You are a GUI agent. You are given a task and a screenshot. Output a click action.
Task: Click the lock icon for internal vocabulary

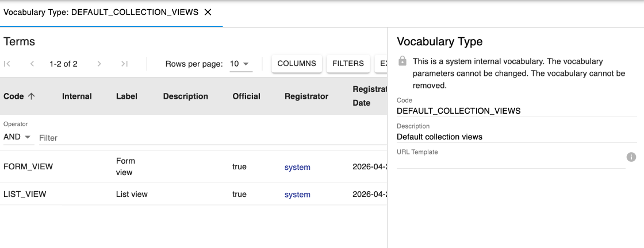click(x=402, y=61)
